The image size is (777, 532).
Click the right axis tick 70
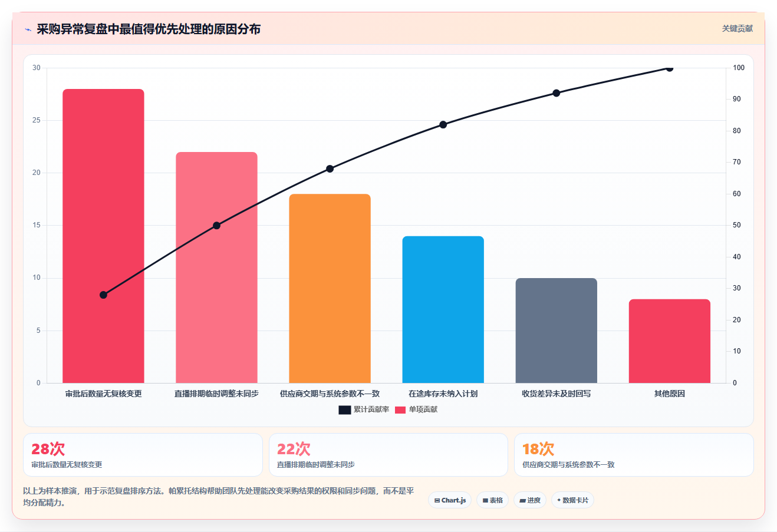737,162
